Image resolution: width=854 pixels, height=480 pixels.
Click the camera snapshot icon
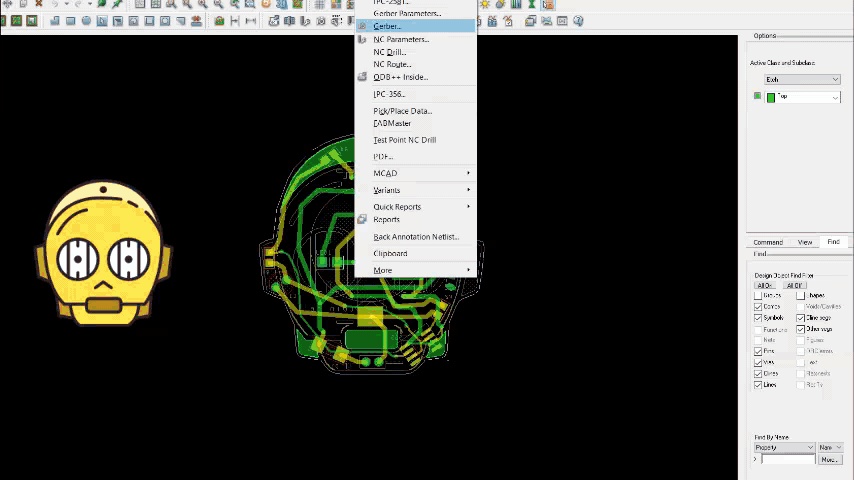(x=321, y=21)
